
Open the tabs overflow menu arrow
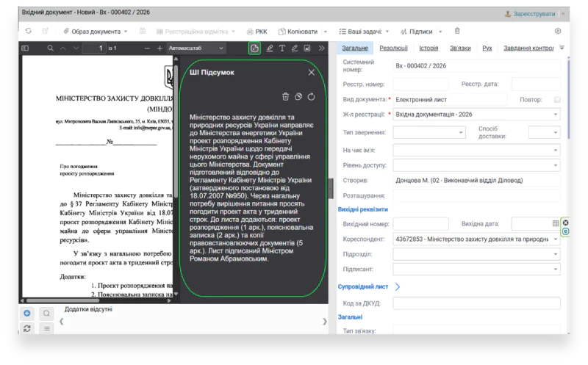[562, 48]
